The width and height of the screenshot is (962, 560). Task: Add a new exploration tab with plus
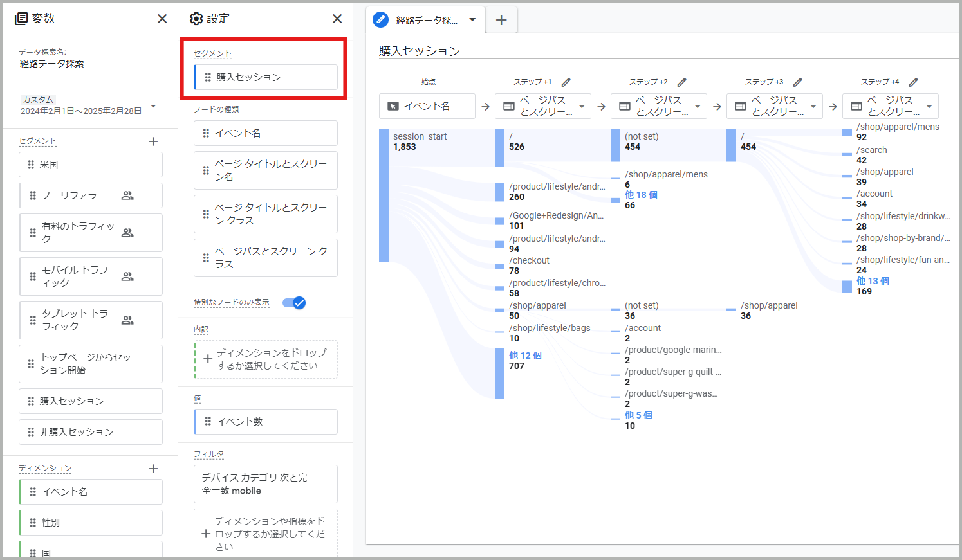point(501,20)
